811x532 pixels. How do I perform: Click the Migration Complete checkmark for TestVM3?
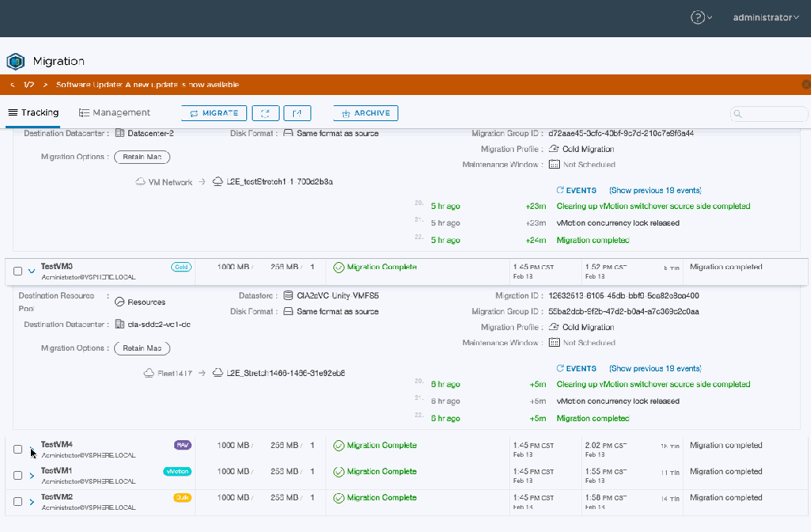click(339, 268)
